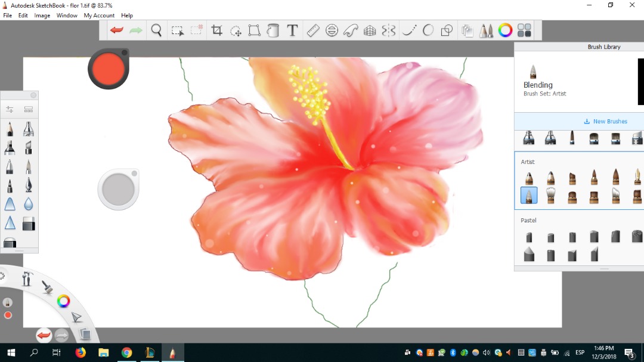
Task: Click the Zoom magnifier tool
Action: tap(156, 30)
